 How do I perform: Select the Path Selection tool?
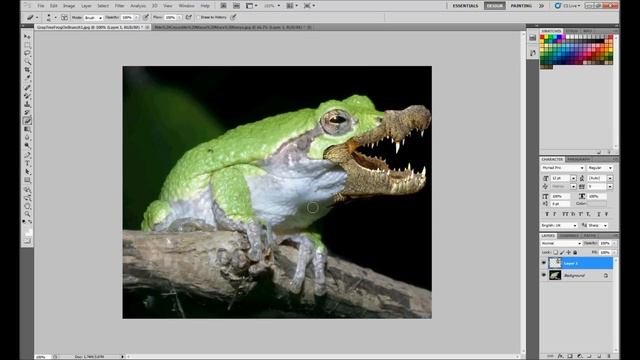[27, 171]
